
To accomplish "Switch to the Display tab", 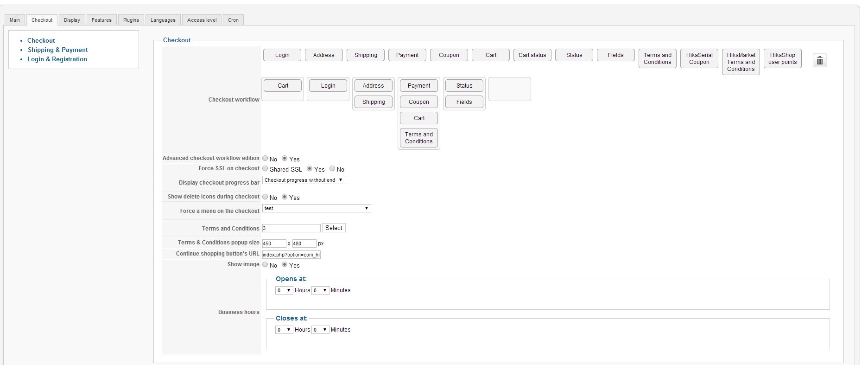I will click(x=72, y=20).
